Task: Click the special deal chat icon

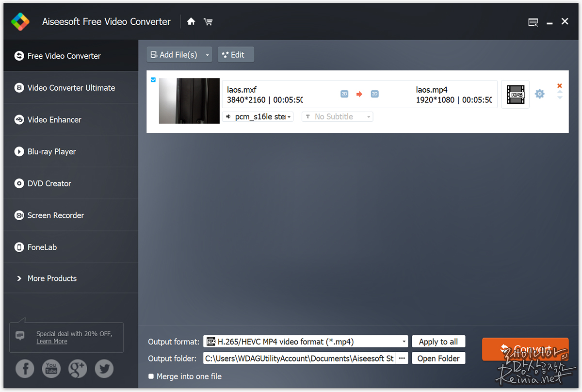Action: (x=20, y=335)
